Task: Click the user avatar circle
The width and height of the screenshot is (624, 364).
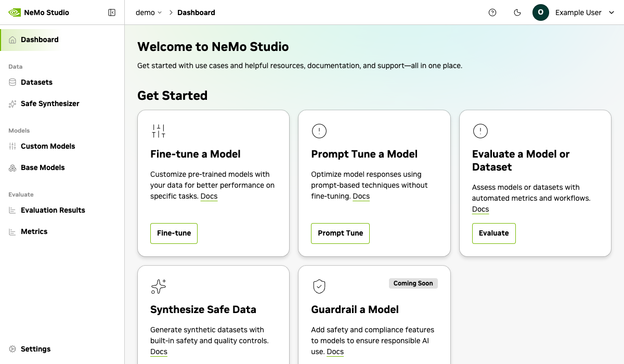Action: [541, 12]
